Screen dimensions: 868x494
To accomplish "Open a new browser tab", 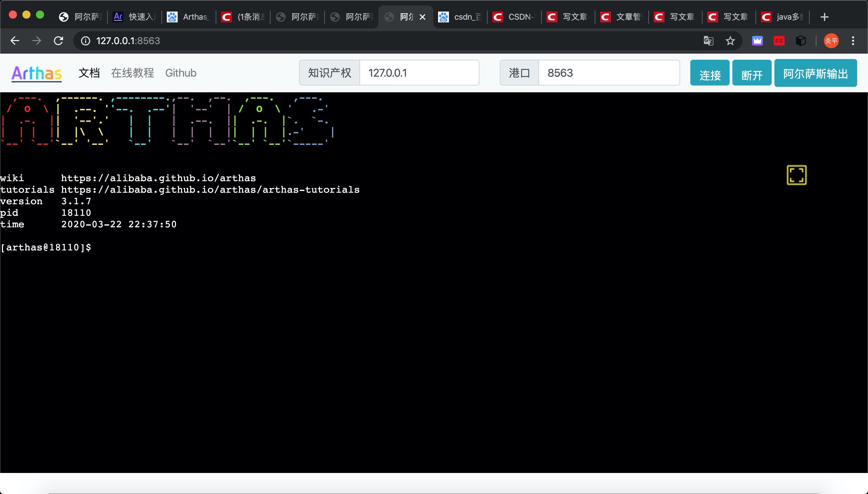I will [825, 17].
